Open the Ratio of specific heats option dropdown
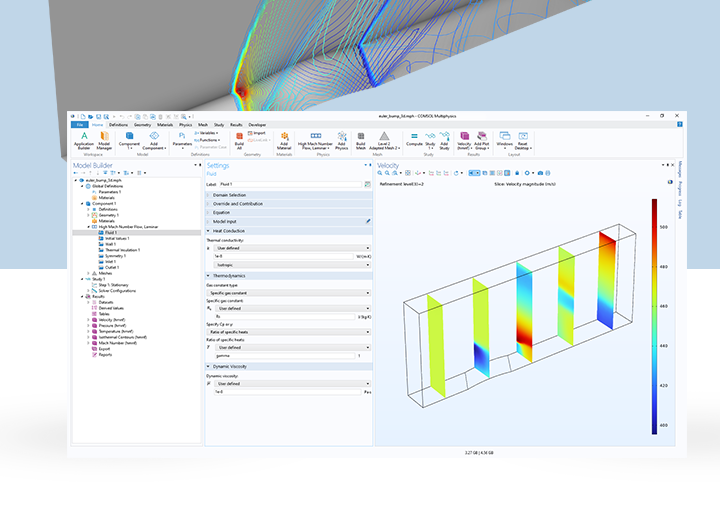720x523 pixels. (x=289, y=332)
